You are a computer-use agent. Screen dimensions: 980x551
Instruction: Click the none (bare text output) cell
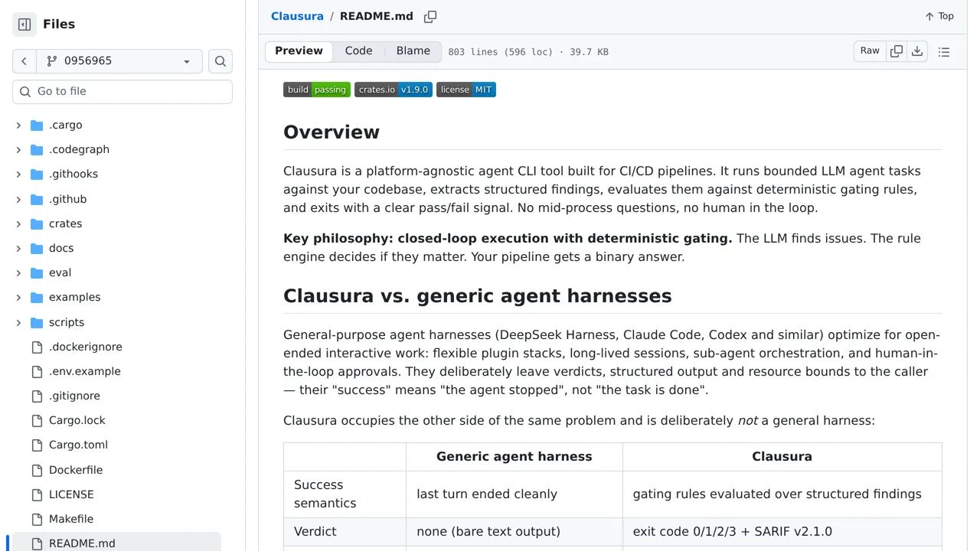click(514, 531)
